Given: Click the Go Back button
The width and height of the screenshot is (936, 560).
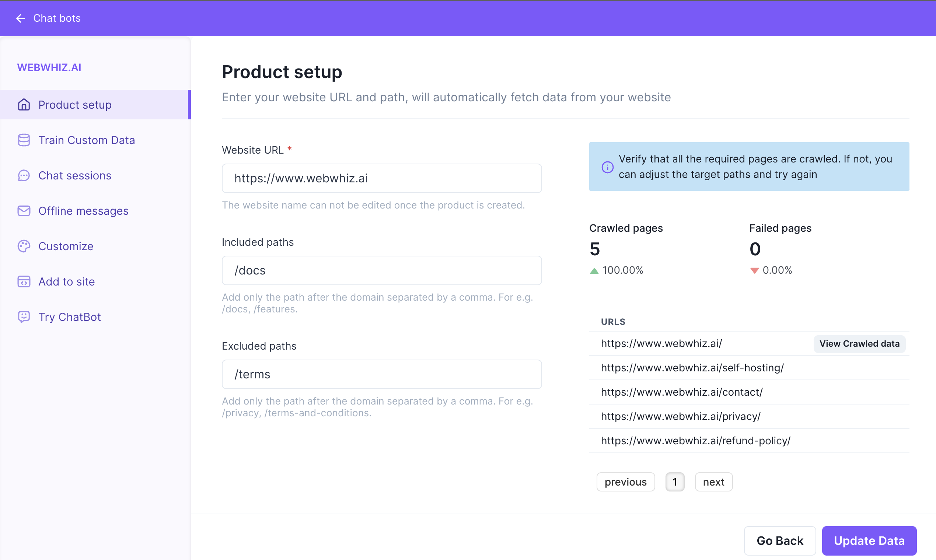Looking at the screenshot, I should pyautogui.click(x=780, y=540).
